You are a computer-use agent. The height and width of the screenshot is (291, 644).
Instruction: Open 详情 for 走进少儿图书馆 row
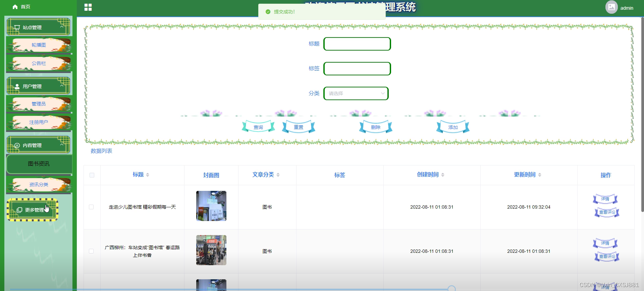[x=605, y=199]
